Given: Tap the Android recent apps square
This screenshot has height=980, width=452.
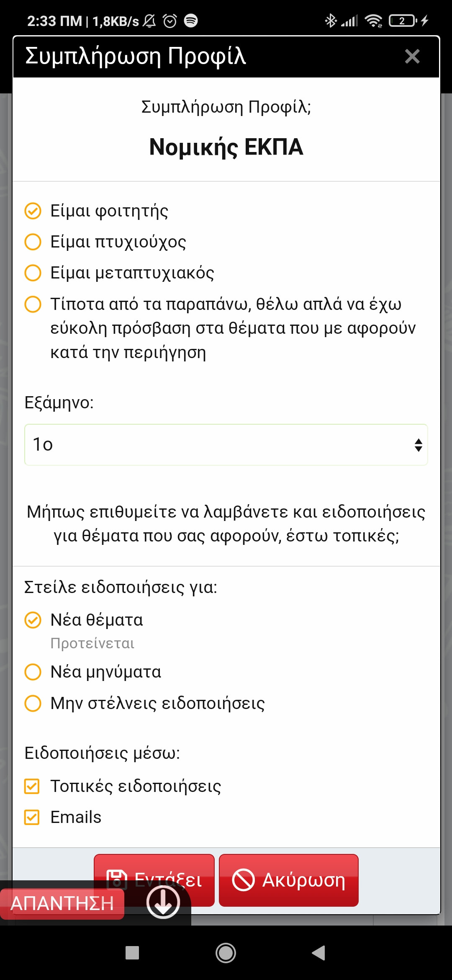Looking at the screenshot, I should click(x=132, y=953).
